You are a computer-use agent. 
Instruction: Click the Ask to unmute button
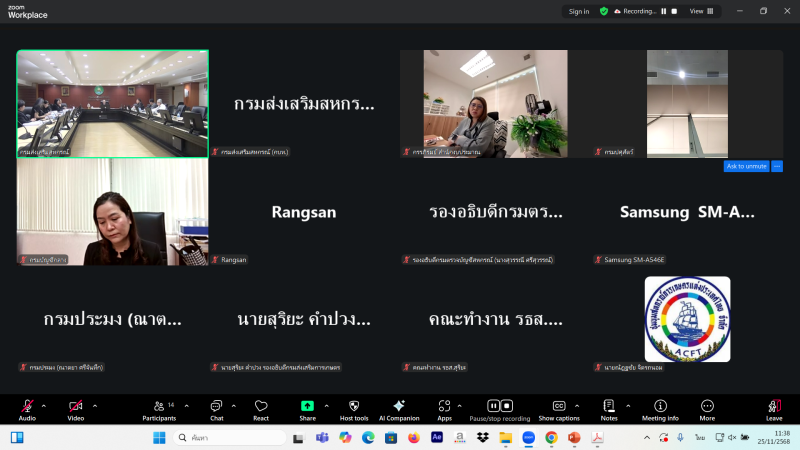(746, 166)
